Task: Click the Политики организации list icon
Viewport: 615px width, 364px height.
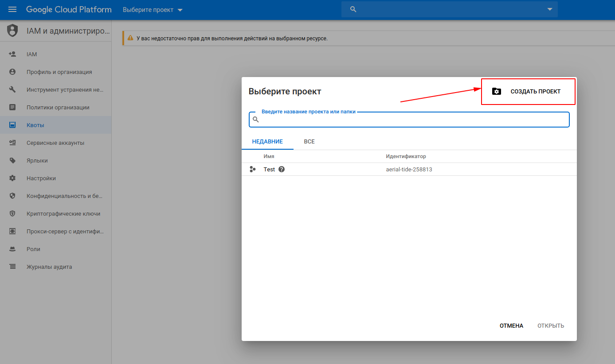Action: click(12, 107)
